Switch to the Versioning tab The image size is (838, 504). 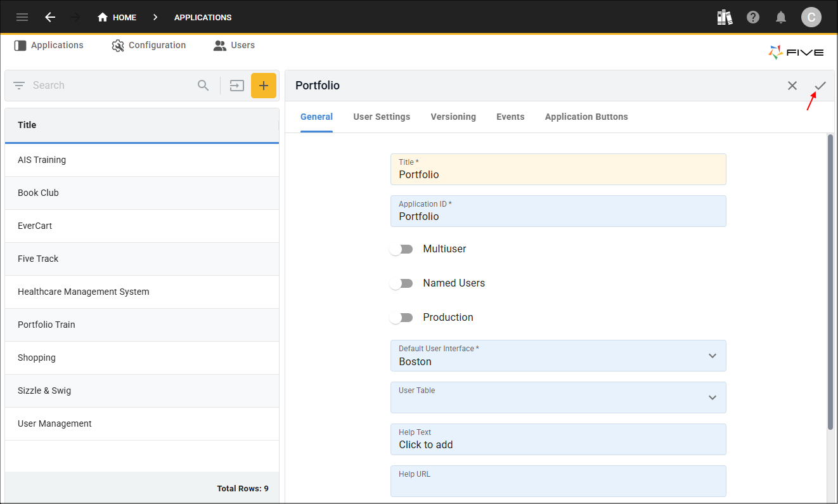point(453,117)
